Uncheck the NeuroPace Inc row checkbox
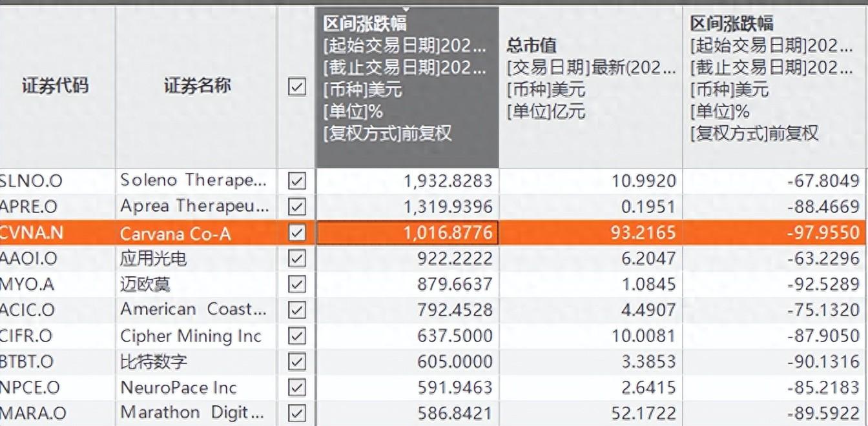Viewport: 868px width, 426px height. coord(296,387)
